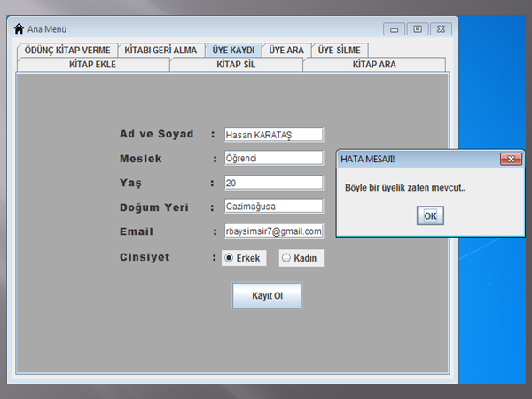The height and width of the screenshot is (399, 532).
Task: Click the 'Meslek' label
Action: [141, 159]
